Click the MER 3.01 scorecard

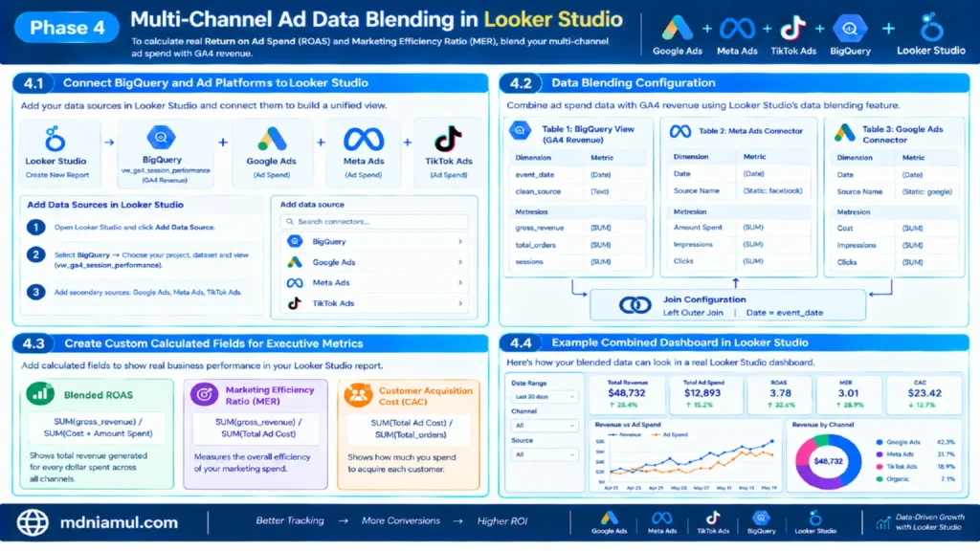click(x=848, y=393)
